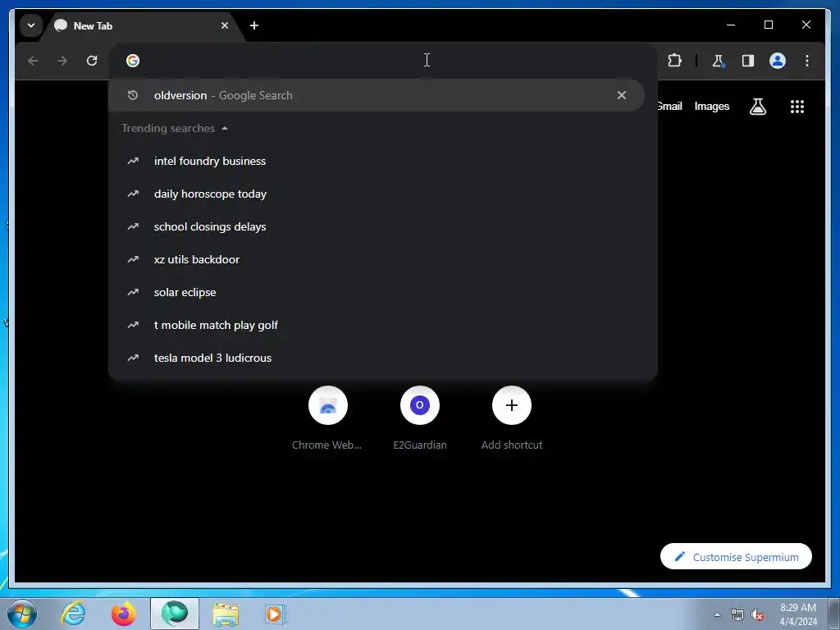
Task: Open Windows Explorer from taskbar
Action: 226,614
